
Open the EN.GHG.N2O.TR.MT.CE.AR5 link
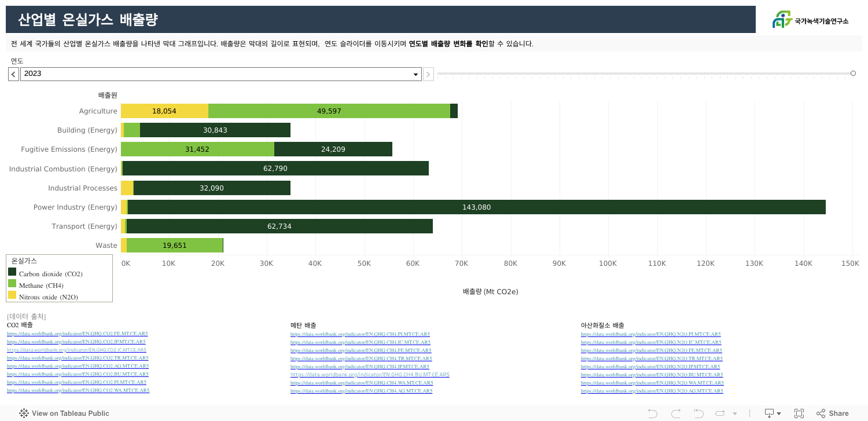coord(652,358)
